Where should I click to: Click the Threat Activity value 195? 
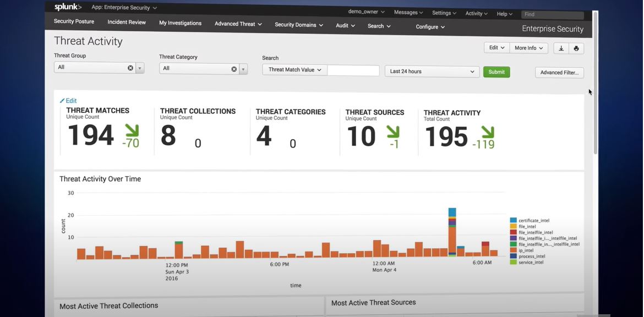(x=446, y=136)
